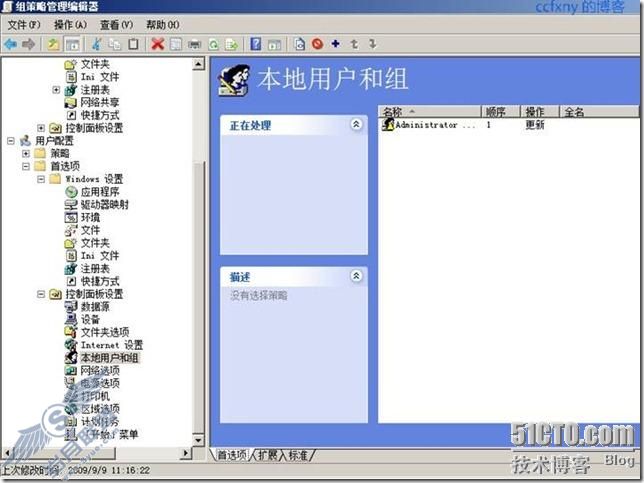Click the new item document toolbar icon
Screen dimensions: 644x483
click(300, 44)
